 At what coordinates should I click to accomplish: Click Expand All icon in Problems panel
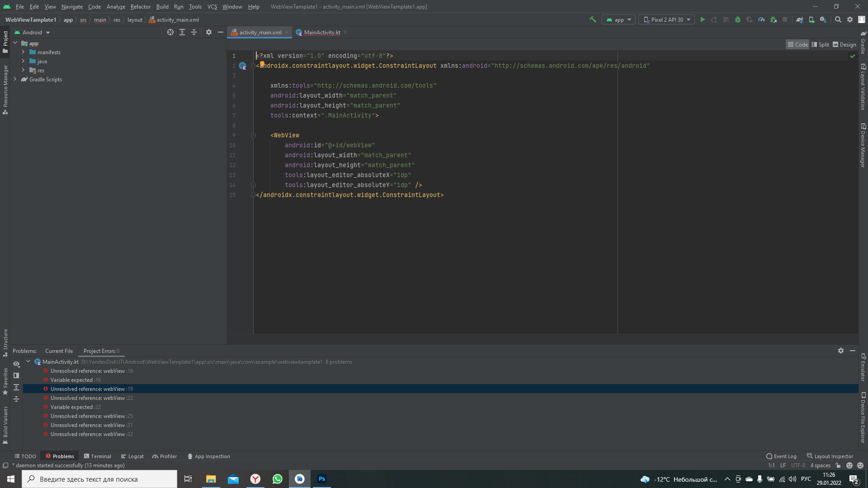16,387
